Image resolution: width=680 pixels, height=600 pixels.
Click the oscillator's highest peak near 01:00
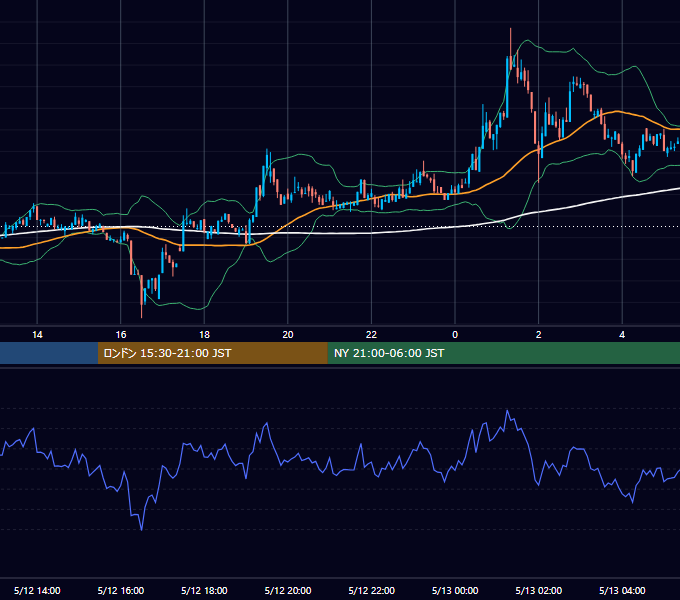pos(507,411)
